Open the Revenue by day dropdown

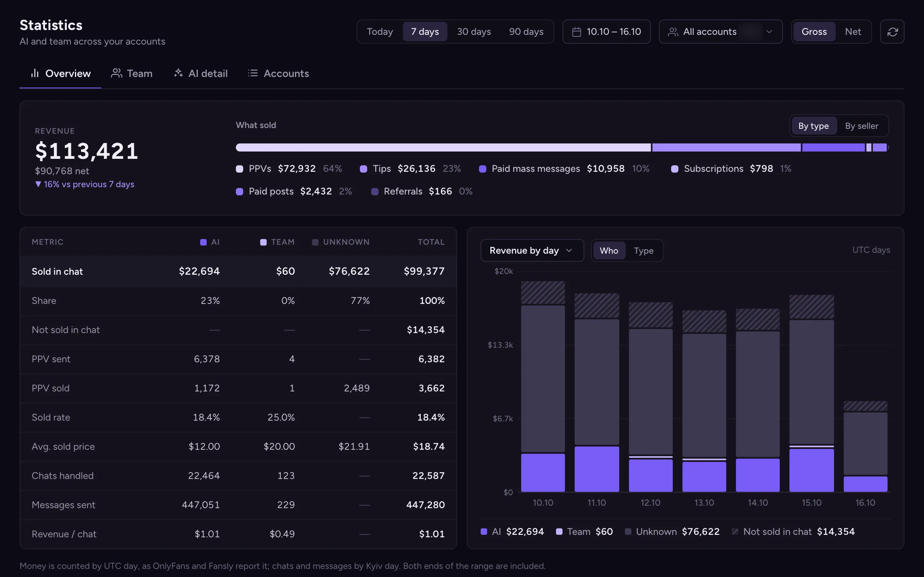pos(532,250)
